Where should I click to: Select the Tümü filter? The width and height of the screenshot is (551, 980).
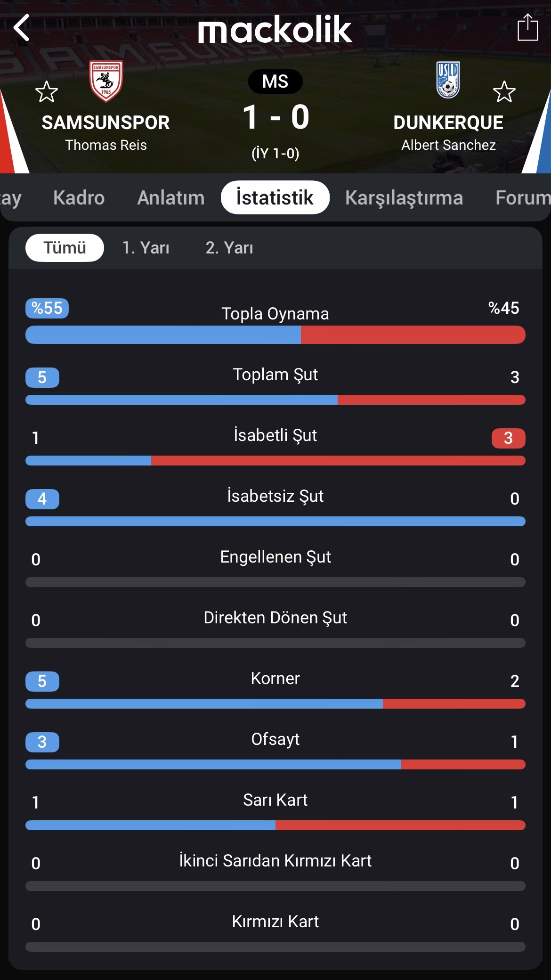coord(65,248)
